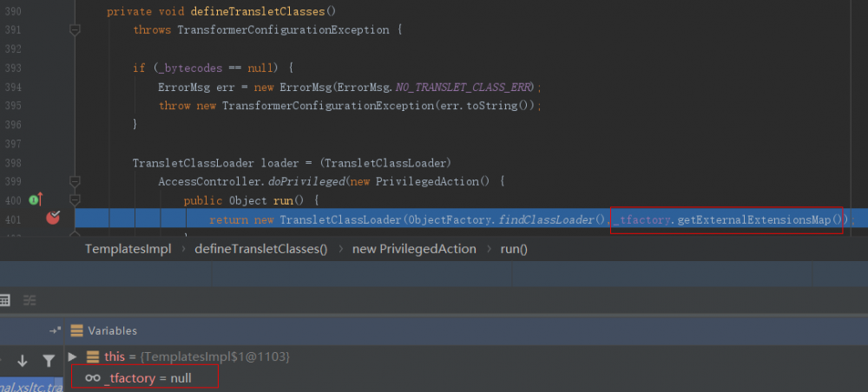Click the glasses watch icon beside _tfactory
This screenshot has height=392, width=868.
(x=93, y=378)
